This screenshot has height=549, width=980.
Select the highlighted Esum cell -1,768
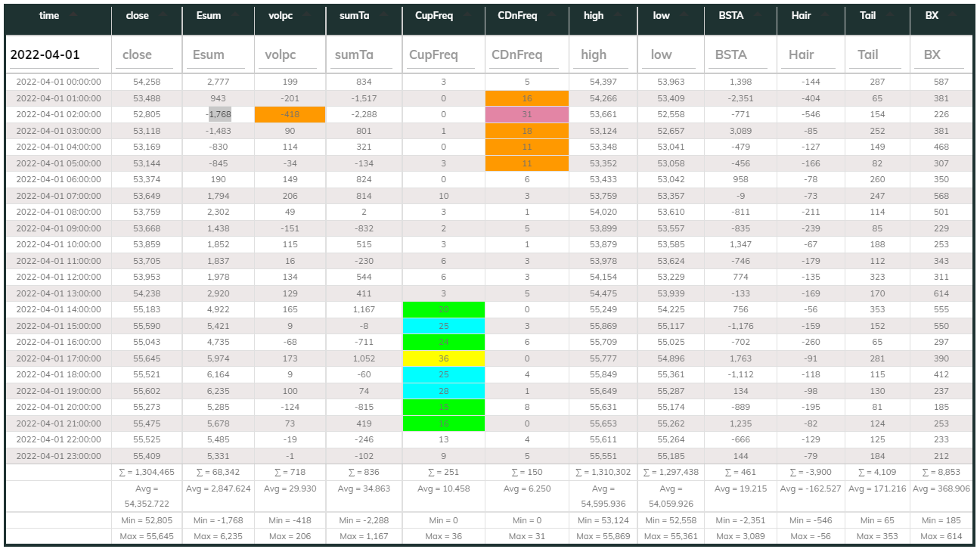[219, 114]
